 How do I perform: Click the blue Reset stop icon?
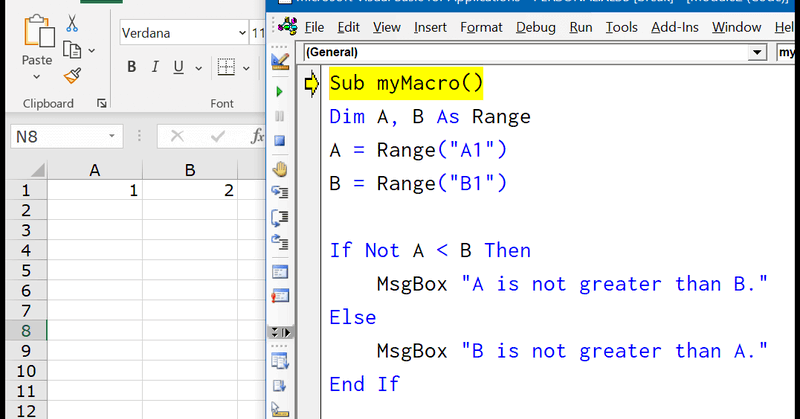coord(279,141)
